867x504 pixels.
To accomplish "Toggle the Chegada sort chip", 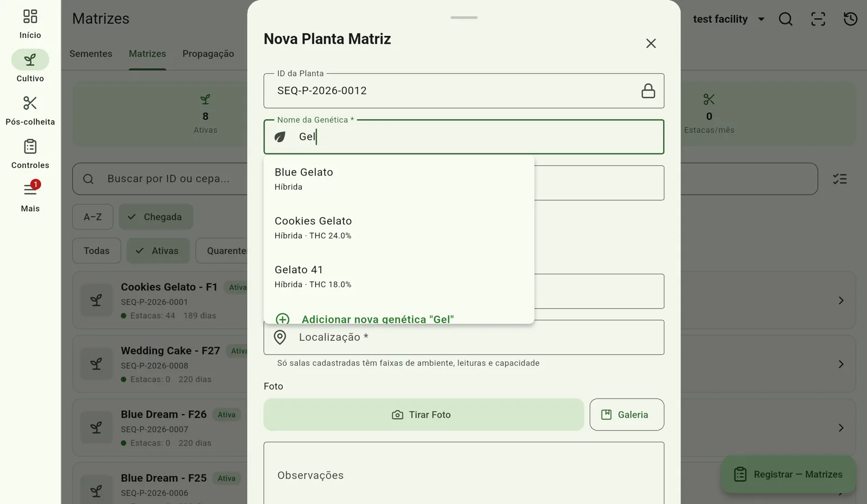I will coord(156,217).
